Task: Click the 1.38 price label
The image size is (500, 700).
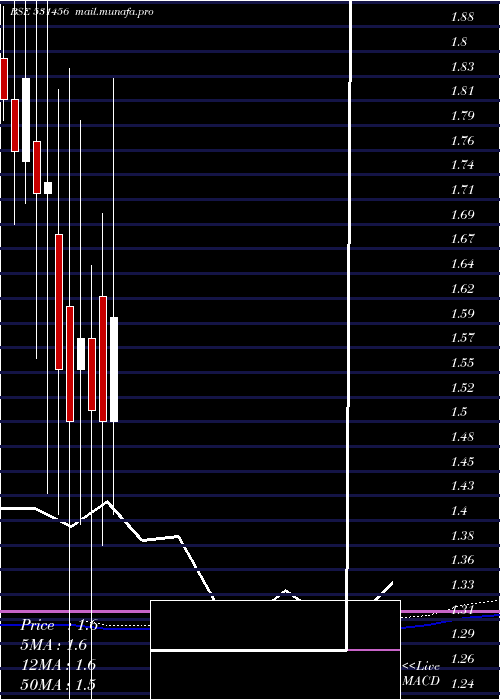Action: click(x=462, y=535)
